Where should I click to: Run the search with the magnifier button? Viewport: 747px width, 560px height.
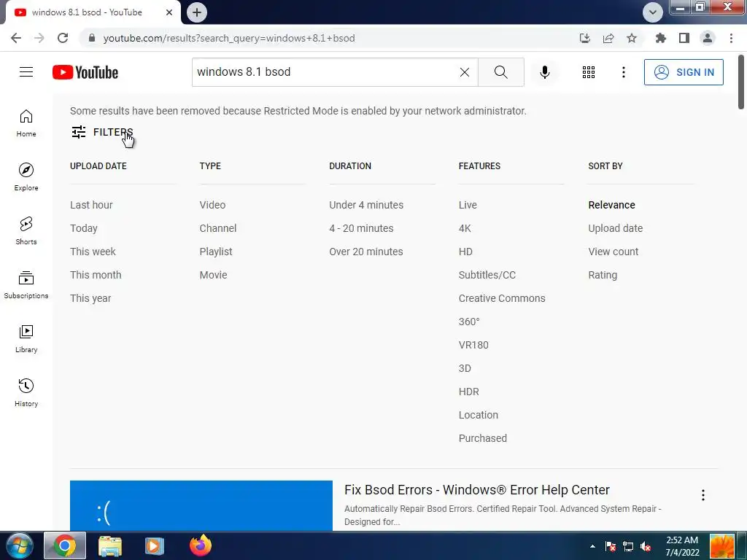point(500,72)
